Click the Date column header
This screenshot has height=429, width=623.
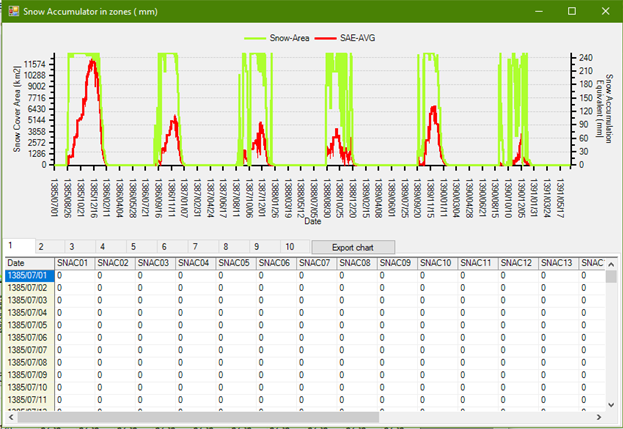28,262
